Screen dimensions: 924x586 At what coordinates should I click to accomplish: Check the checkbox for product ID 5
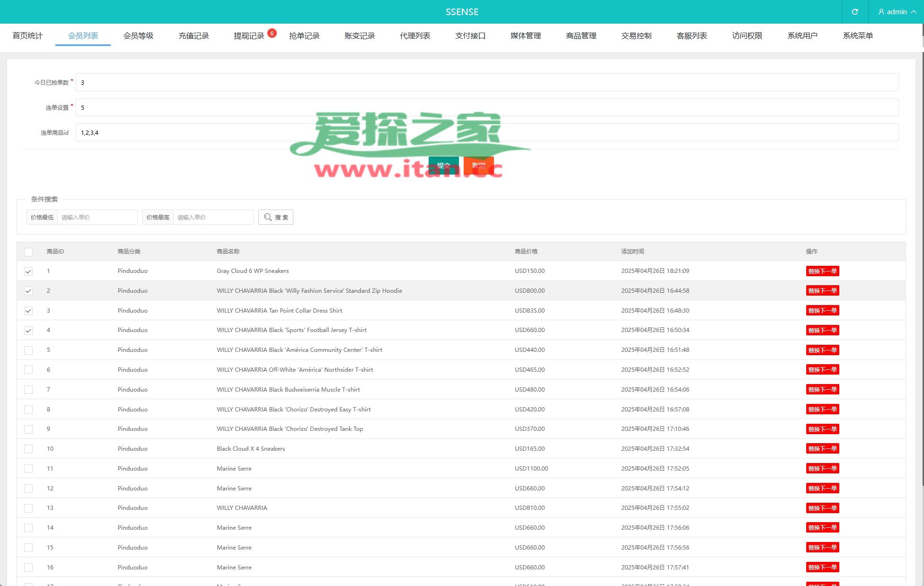coord(28,350)
